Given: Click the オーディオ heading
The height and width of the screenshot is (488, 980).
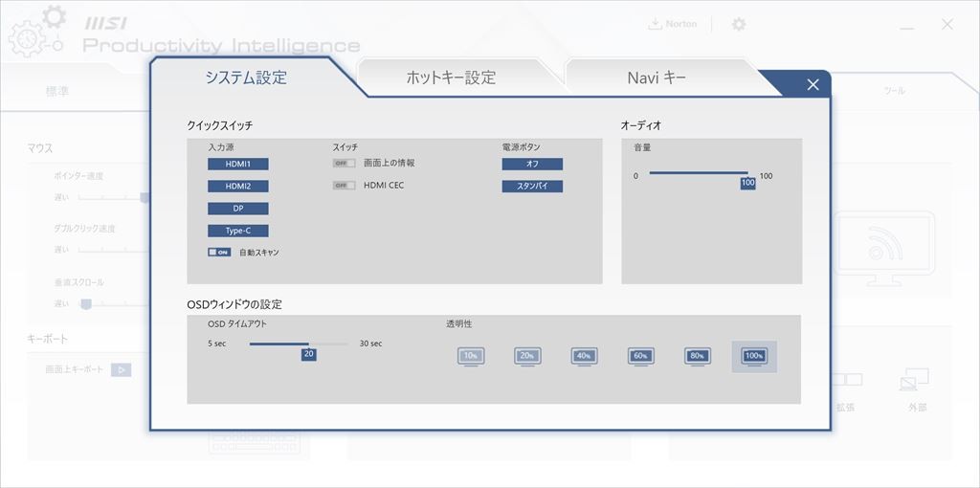Looking at the screenshot, I should click(641, 125).
